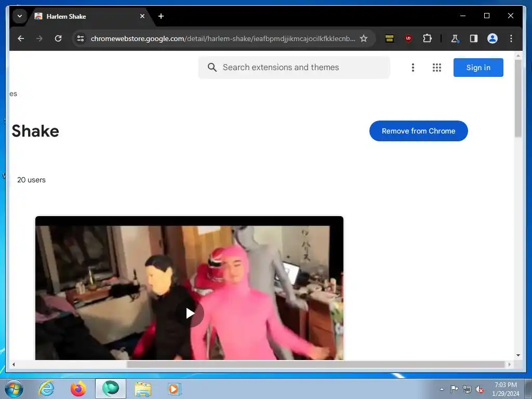Image resolution: width=532 pixels, height=399 pixels.
Task: Click the horizontal scrollbar thumb
Action: pos(315,364)
